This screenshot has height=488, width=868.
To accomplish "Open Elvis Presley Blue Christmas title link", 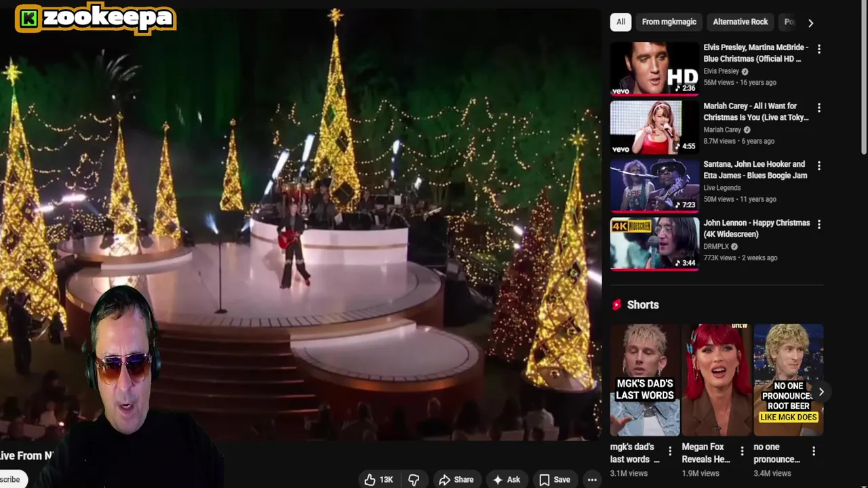I will click(755, 53).
